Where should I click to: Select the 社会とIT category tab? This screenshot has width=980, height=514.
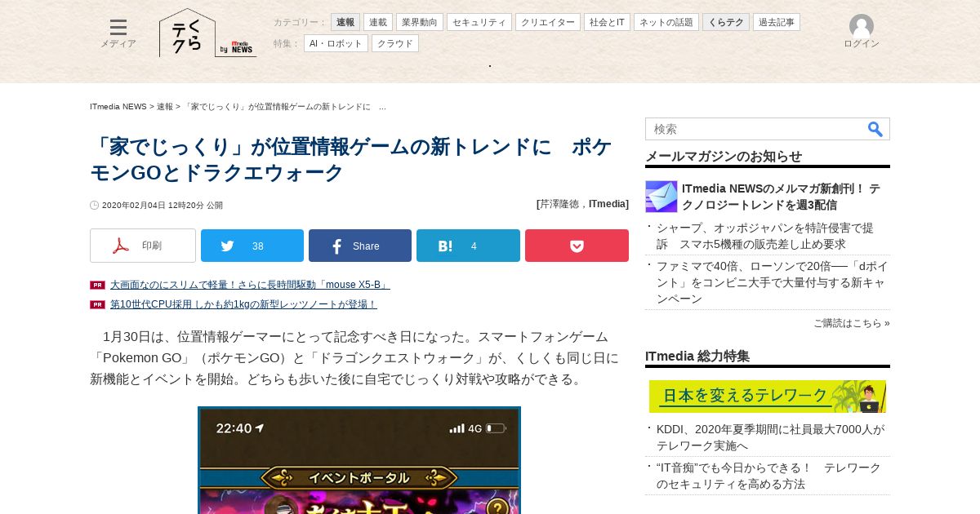click(x=607, y=22)
